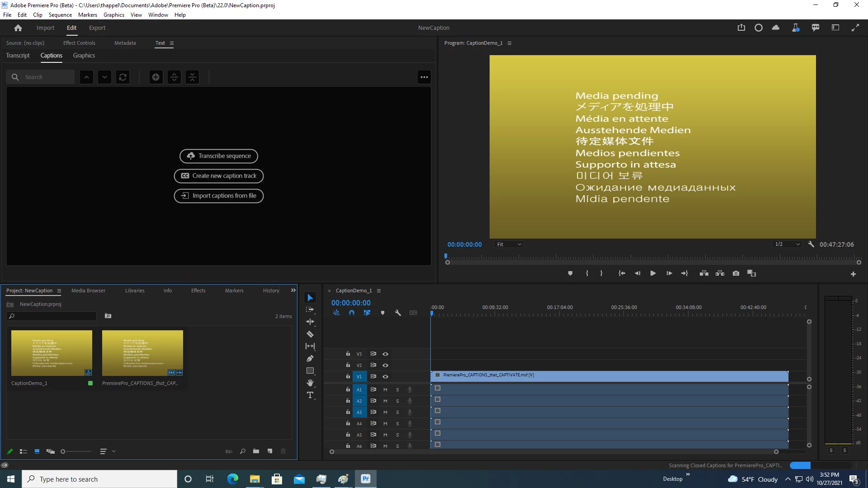Click the Transcribe sequence button

[x=219, y=156]
